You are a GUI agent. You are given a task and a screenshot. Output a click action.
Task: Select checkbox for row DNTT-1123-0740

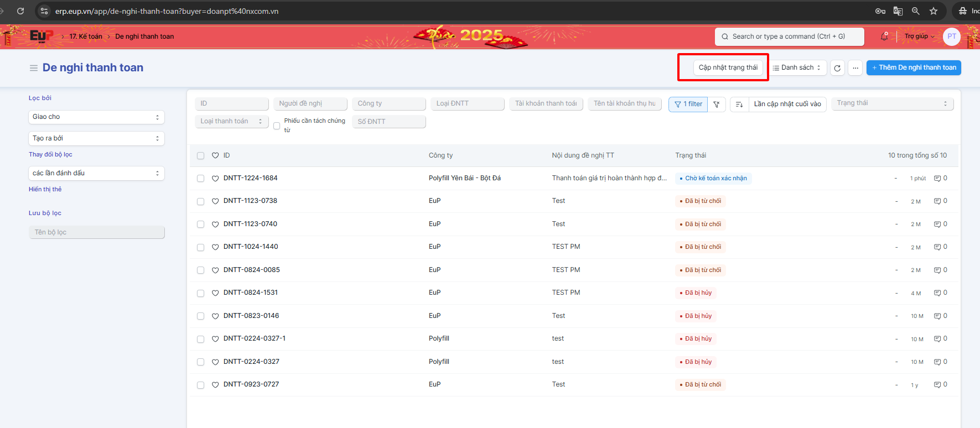(200, 225)
